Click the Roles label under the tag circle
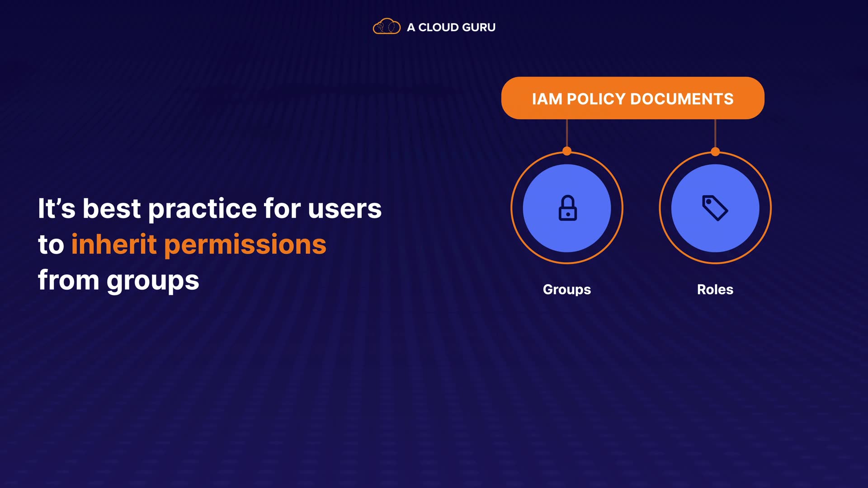 (x=715, y=290)
